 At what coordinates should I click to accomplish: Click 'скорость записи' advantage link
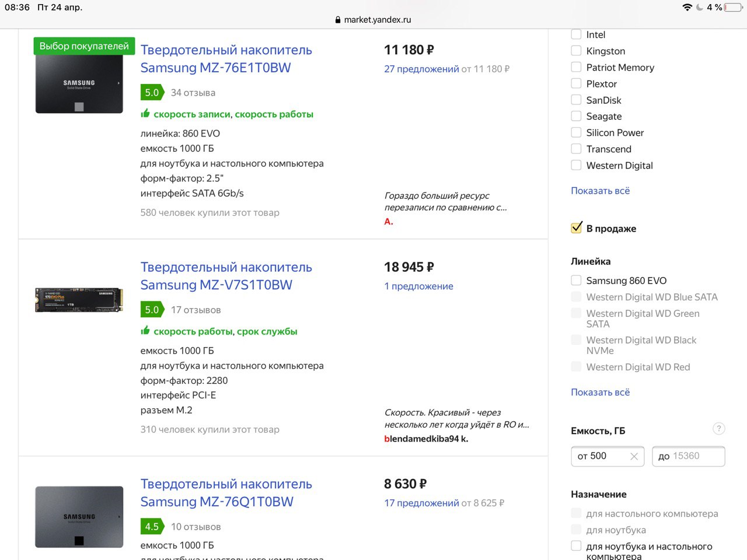(192, 114)
